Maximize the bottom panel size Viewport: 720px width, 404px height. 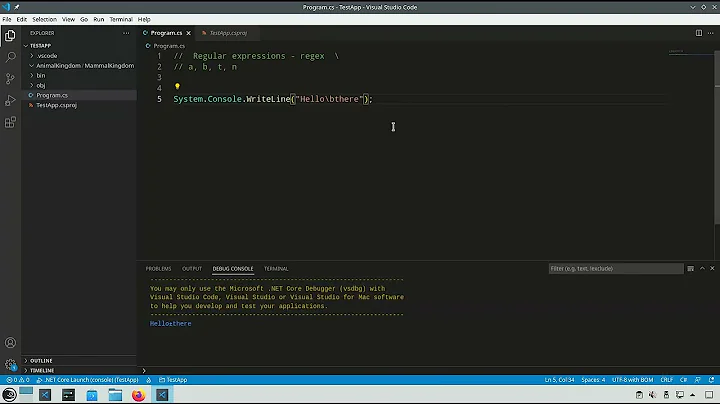coord(702,269)
